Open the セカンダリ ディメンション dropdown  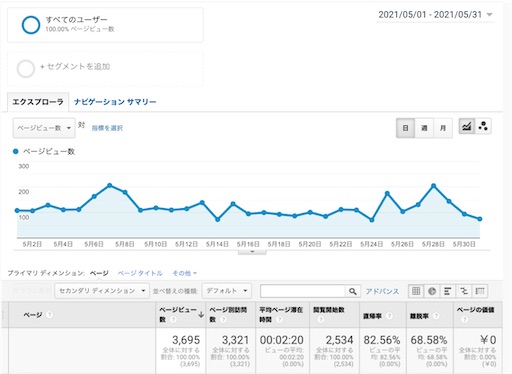(x=102, y=291)
